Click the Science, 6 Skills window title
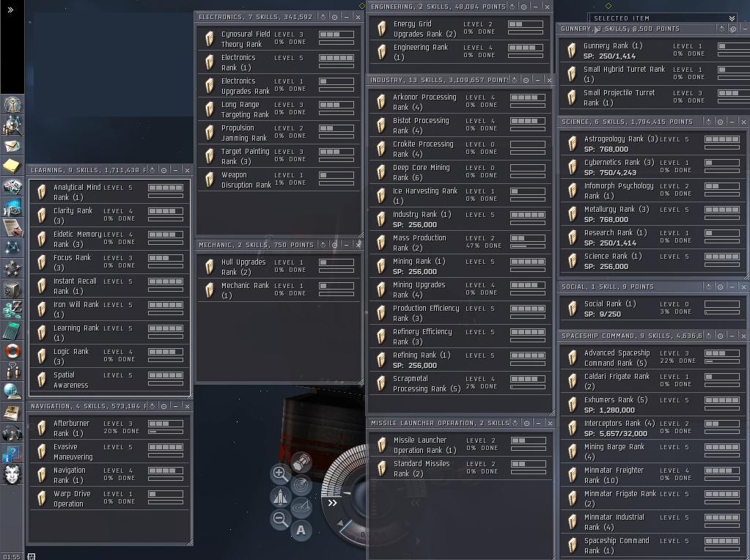The width and height of the screenshot is (750, 560). pos(627,122)
